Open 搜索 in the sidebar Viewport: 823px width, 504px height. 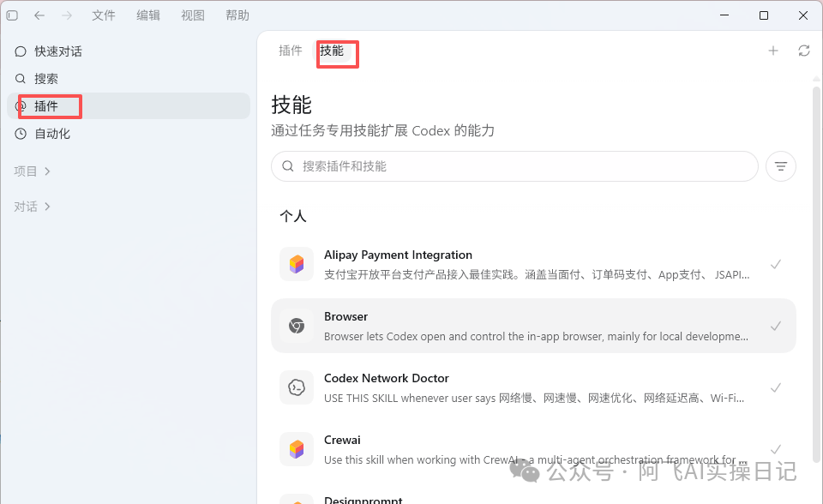coord(129,79)
